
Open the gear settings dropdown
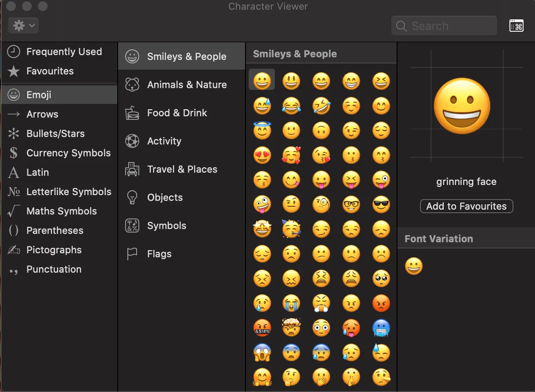click(x=23, y=26)
